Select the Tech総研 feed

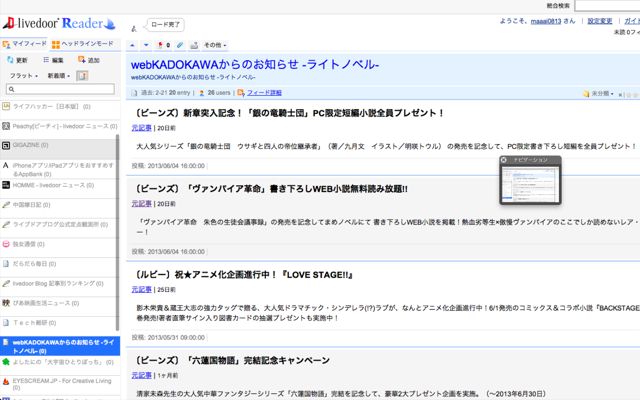[x=58, y=326]
